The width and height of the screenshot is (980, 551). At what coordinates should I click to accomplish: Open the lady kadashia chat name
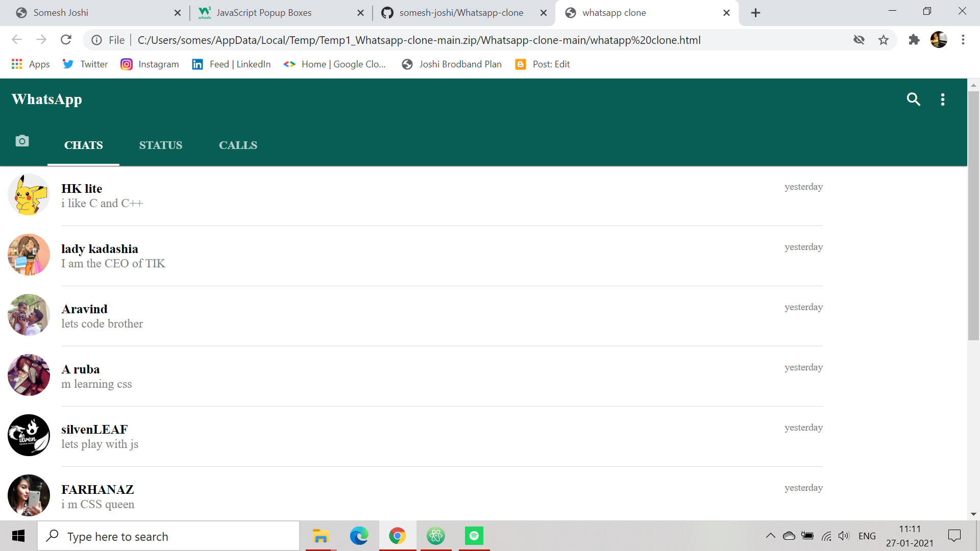(x=100, y=249)
